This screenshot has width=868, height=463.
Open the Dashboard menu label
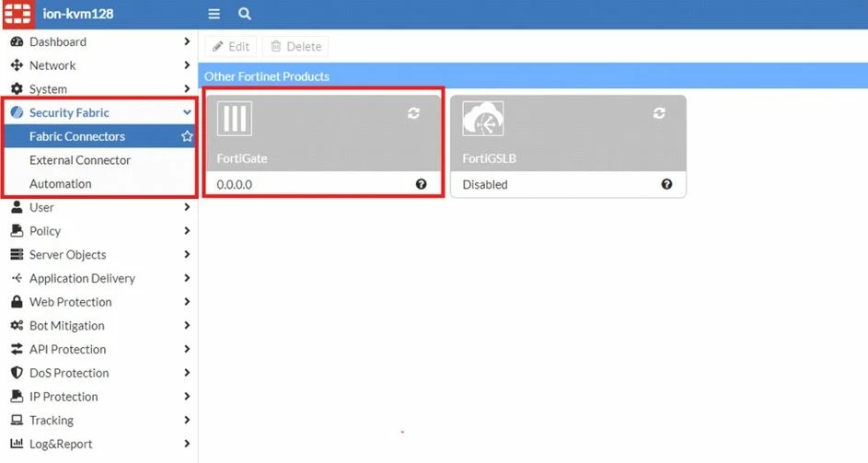[58, 41]
